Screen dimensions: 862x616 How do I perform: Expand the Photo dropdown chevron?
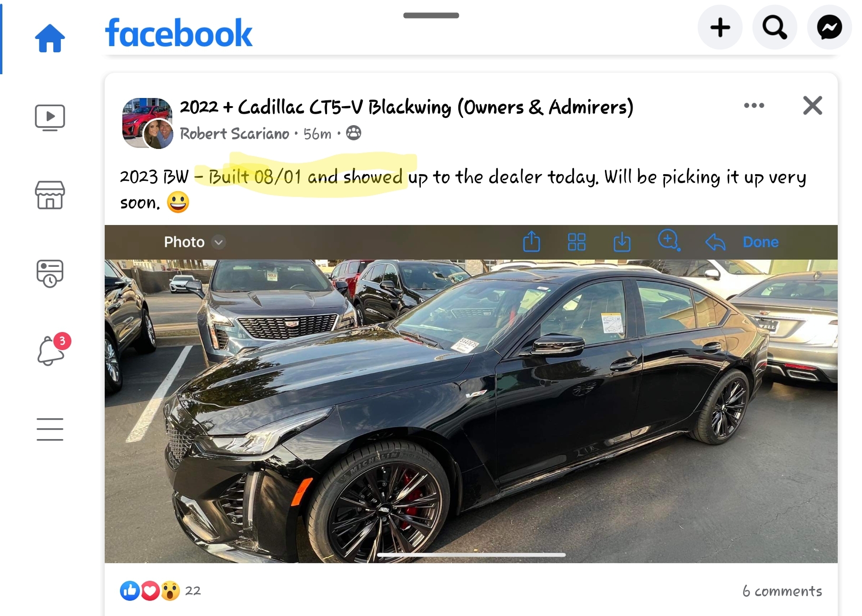pos(218,242)
